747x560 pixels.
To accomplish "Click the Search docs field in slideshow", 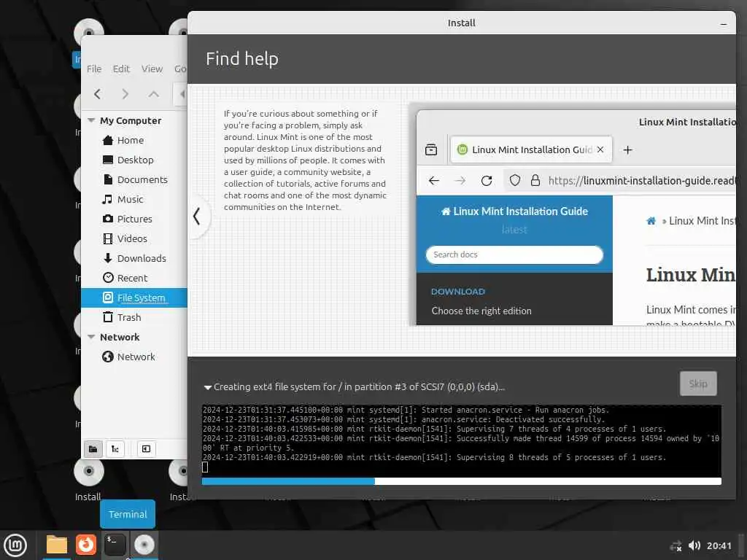I will pos(514,254).
